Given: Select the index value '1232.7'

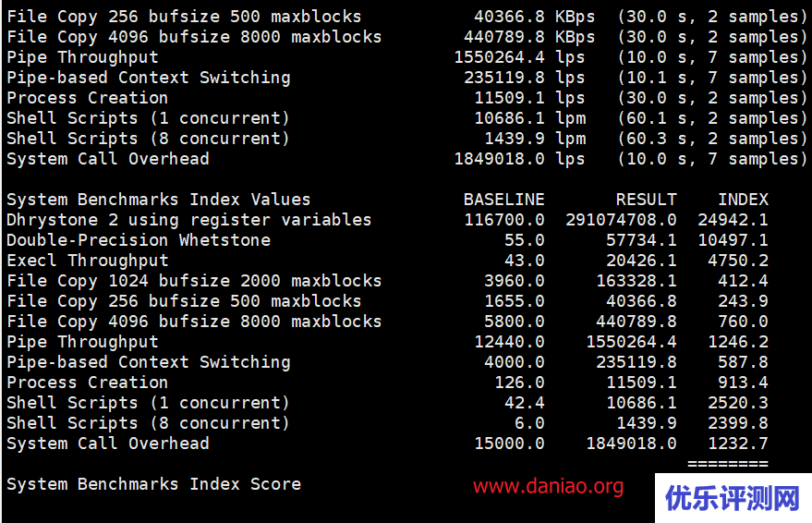Looking at the screenshot, I should pos(738,444).
